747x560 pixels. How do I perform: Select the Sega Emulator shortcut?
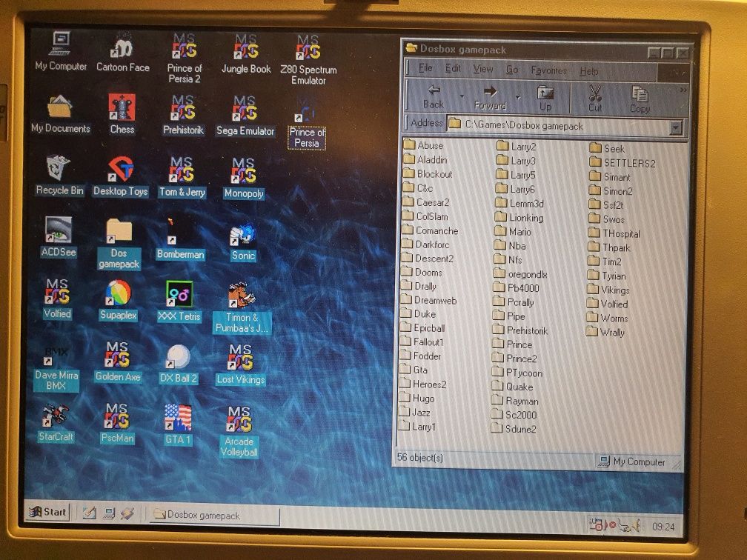point(245,116)
